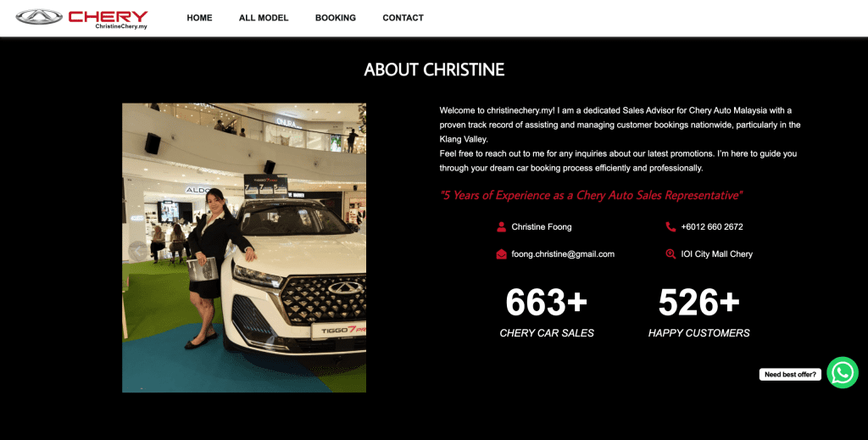Click the previous-slide arrow on the photo
Image resolution: width=868 pixels, height=440 pixels.
138,251
